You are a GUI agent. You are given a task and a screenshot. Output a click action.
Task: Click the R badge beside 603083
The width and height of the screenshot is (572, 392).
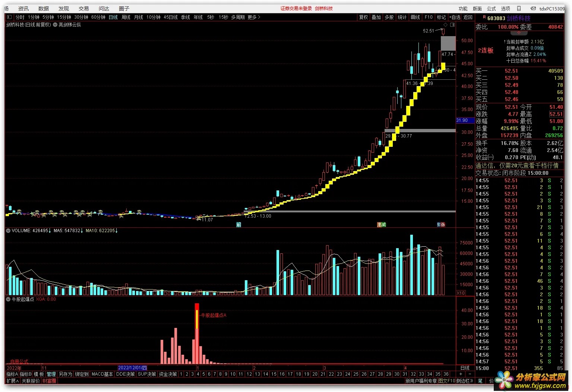tap(484, 17)
